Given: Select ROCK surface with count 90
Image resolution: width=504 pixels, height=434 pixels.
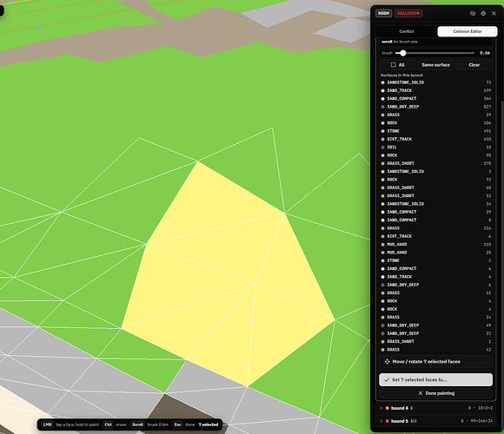Looking at the screenshot, I should pos(435,155).
